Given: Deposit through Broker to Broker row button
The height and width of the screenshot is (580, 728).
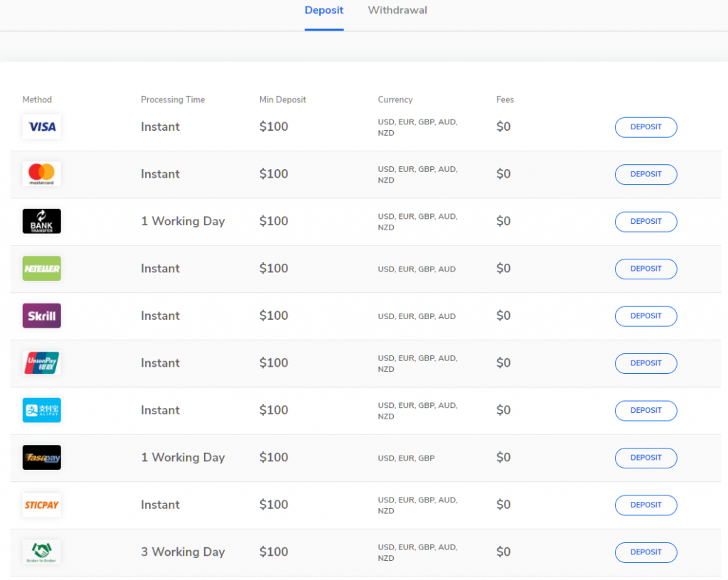Looking at the screenshot, I should (x=646, y=552).
